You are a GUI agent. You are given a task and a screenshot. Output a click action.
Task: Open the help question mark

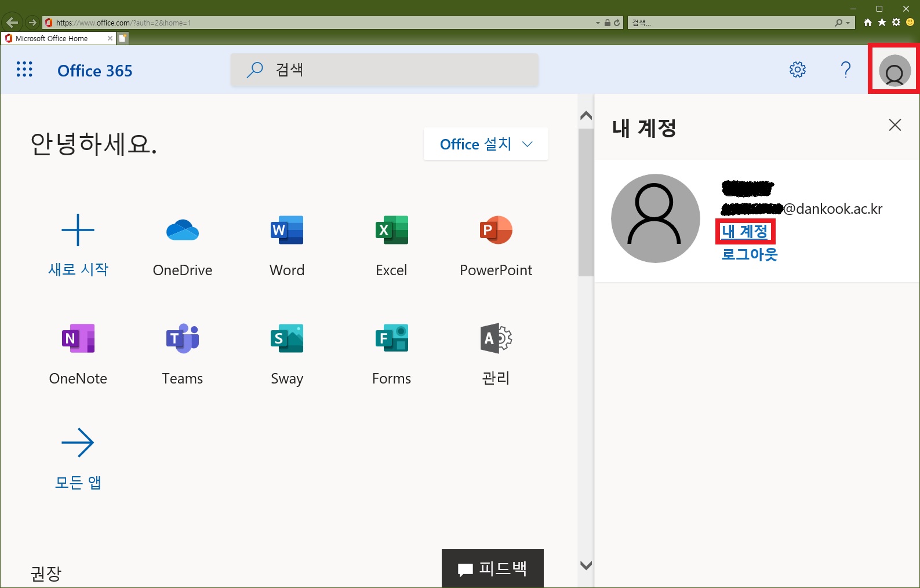tap(846, 70)
